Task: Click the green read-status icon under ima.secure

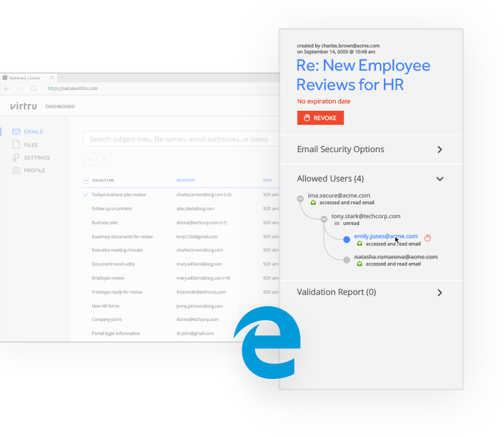Action: tap(313, 202)
